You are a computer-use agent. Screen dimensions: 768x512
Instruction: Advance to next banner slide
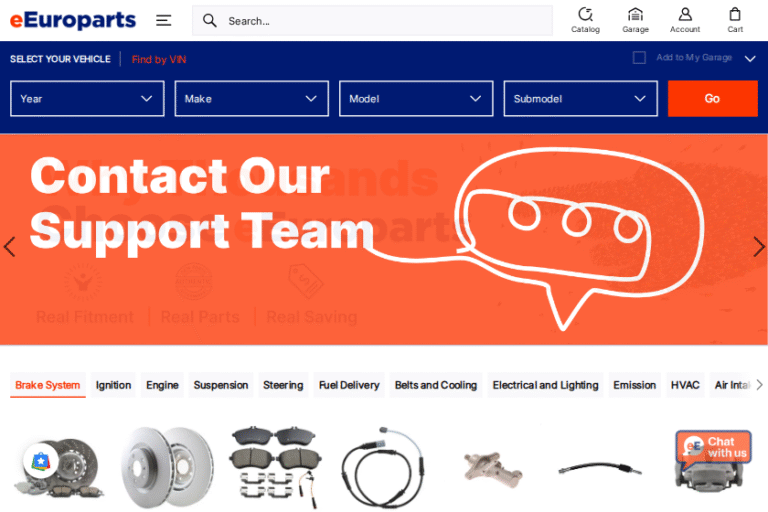click(x=758, y=246)
